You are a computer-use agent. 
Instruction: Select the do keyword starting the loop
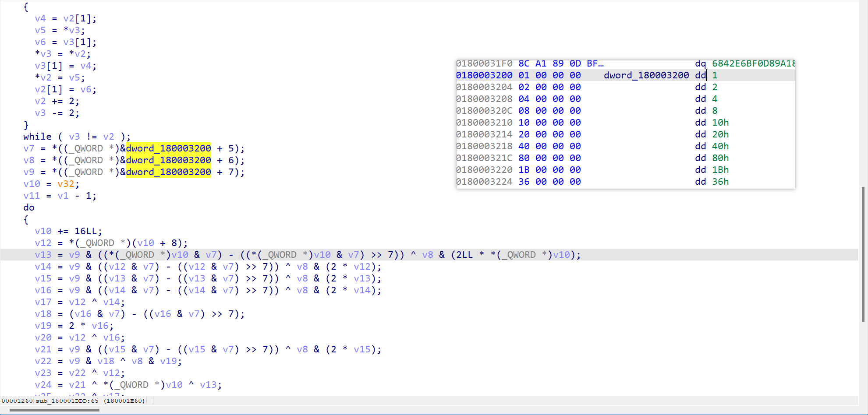click(x=28, y=207)
